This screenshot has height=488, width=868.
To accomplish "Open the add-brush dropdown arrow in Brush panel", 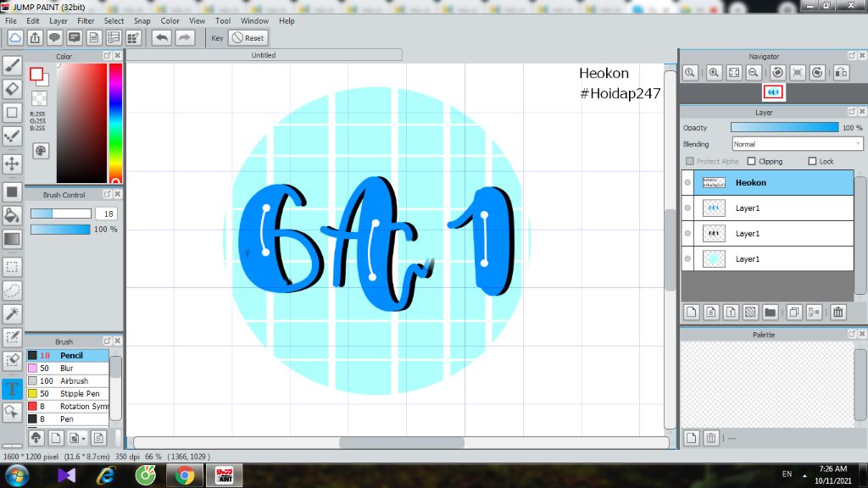I will 83,439.
